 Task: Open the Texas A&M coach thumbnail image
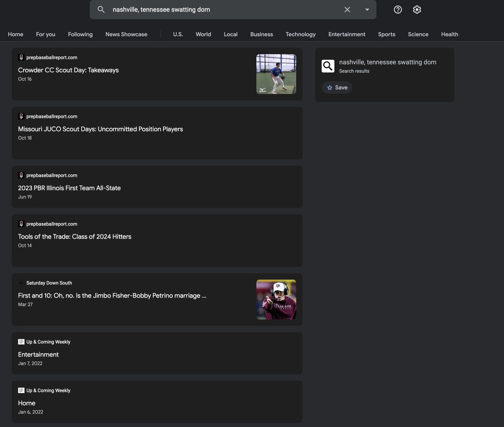pos(276,299)
